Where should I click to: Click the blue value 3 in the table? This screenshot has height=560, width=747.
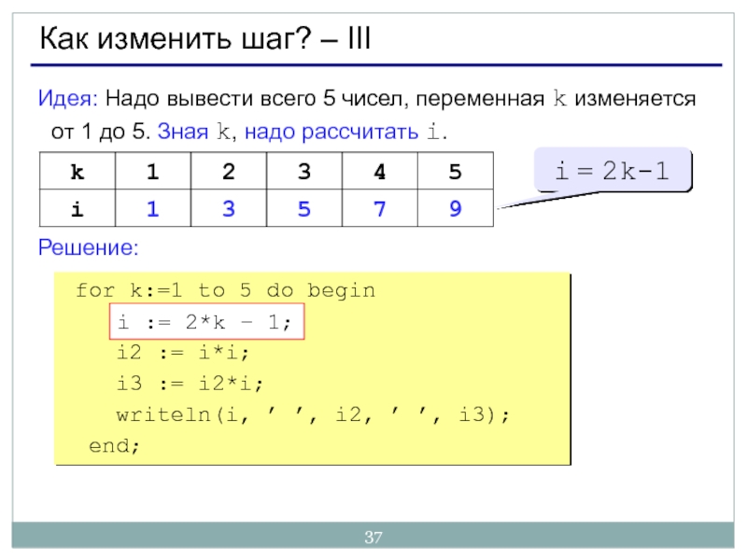[x=227, y=209]
